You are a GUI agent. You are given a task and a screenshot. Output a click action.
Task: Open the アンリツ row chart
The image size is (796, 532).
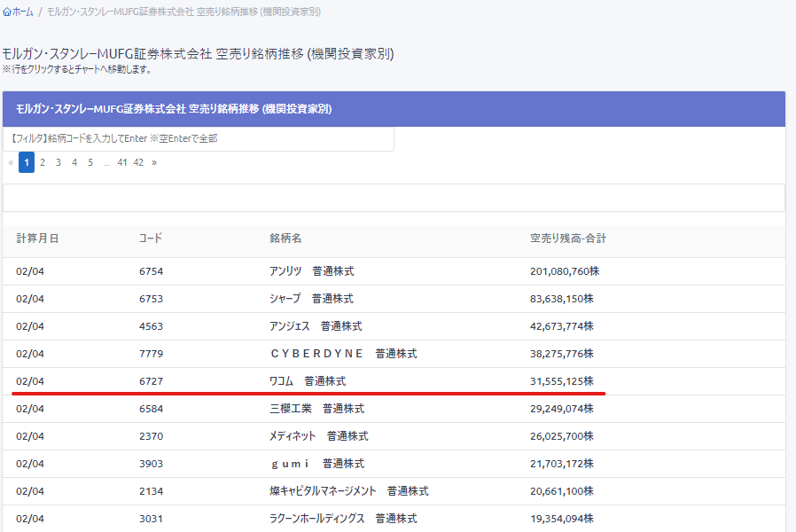(x=311, y=271)
